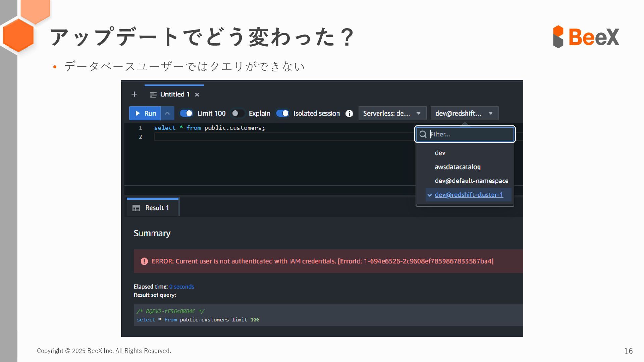Click the Result 1 table icon
644x362 pixels.
pyautogui.click(x=136, y=208)
